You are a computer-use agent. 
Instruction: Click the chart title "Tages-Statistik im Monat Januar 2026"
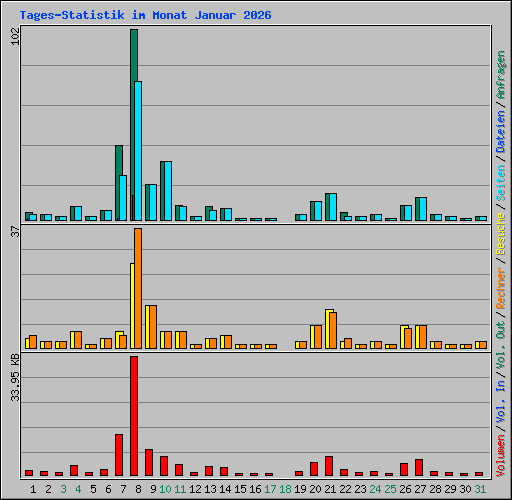pyautogui.click(x=146, y=15)
